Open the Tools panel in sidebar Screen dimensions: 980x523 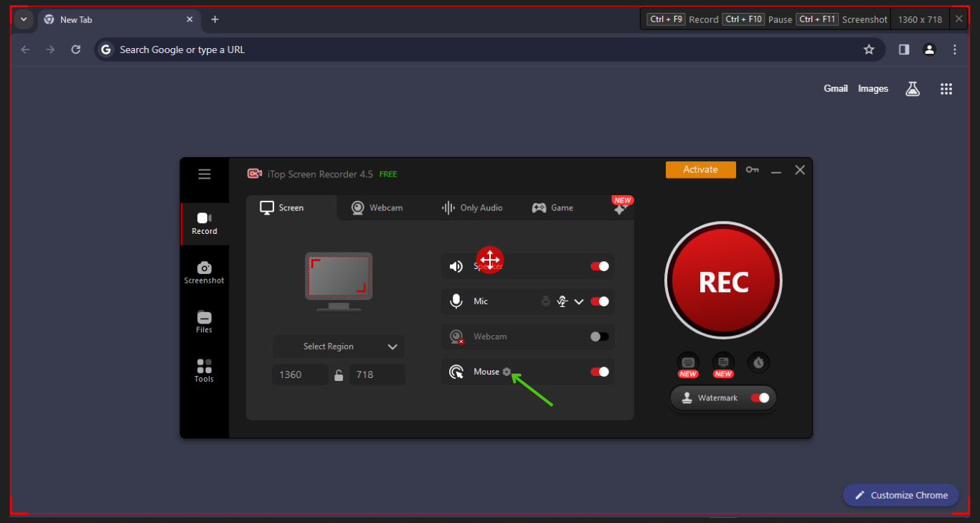point(204,371)
